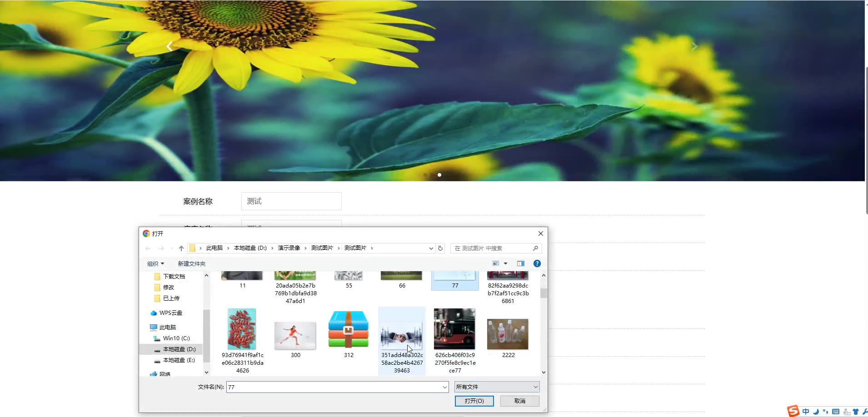Show the previous carousel slide
Viewport: 868px width, 417px height.
[x=169, y=46]
